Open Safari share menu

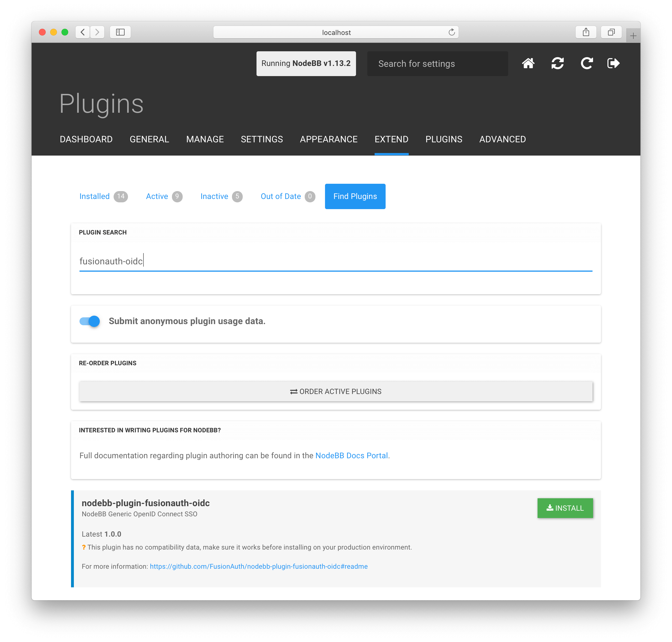pos(586,32)
